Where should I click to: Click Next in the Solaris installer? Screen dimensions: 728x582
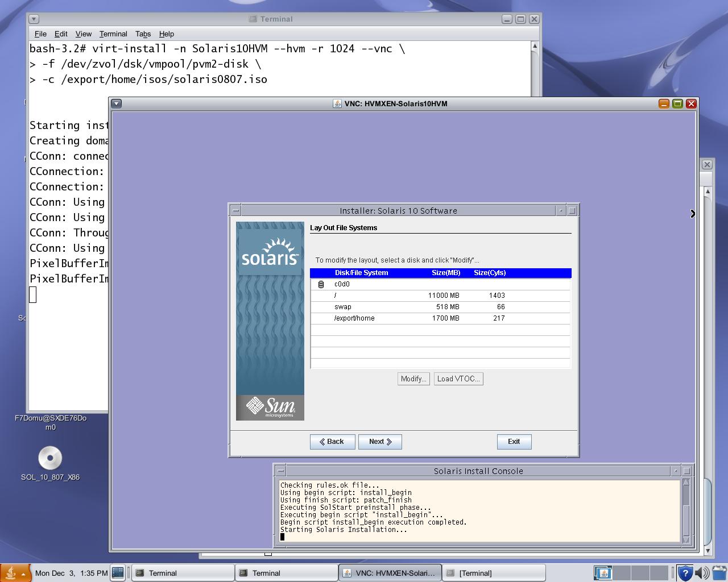pyautogui.click(x=380, y=442)
